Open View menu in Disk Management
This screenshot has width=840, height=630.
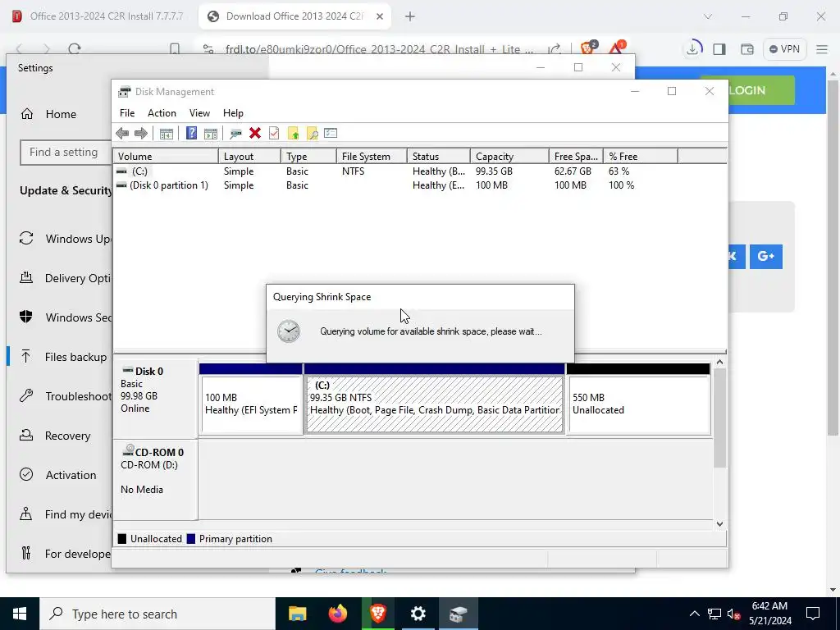(199, 113)
